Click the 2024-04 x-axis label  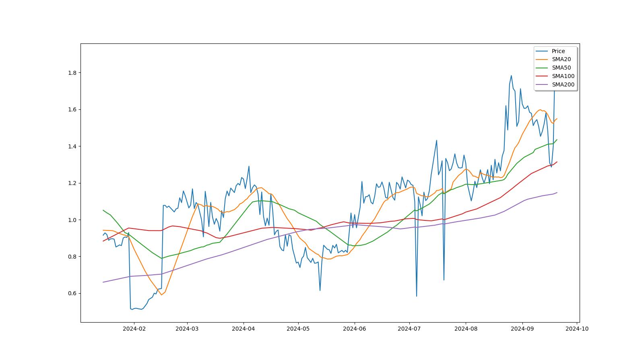(243, 329)
